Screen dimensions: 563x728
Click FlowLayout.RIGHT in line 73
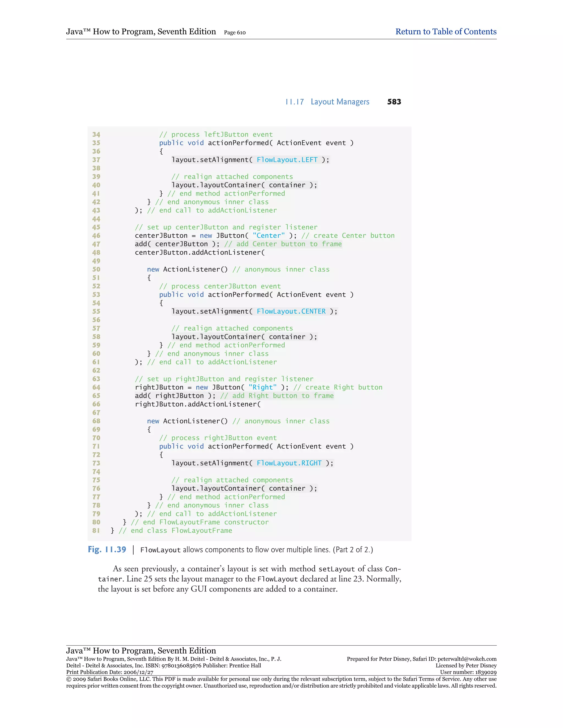pyautogui.click(x=289, y=463)
